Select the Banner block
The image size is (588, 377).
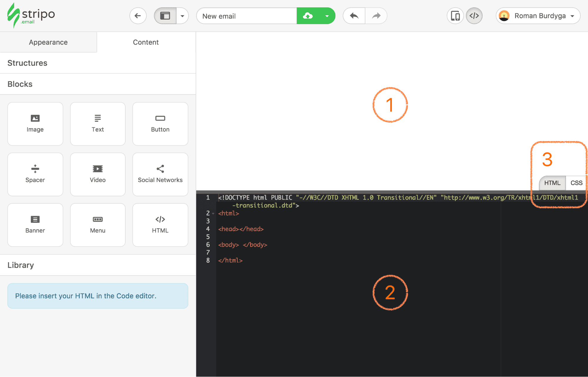click(35, 225)
